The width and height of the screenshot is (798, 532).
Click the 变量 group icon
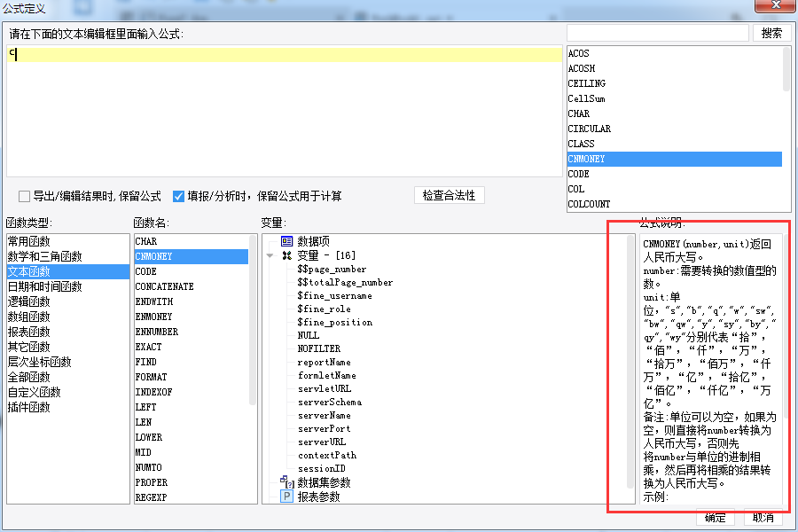[x=287, y=255]
